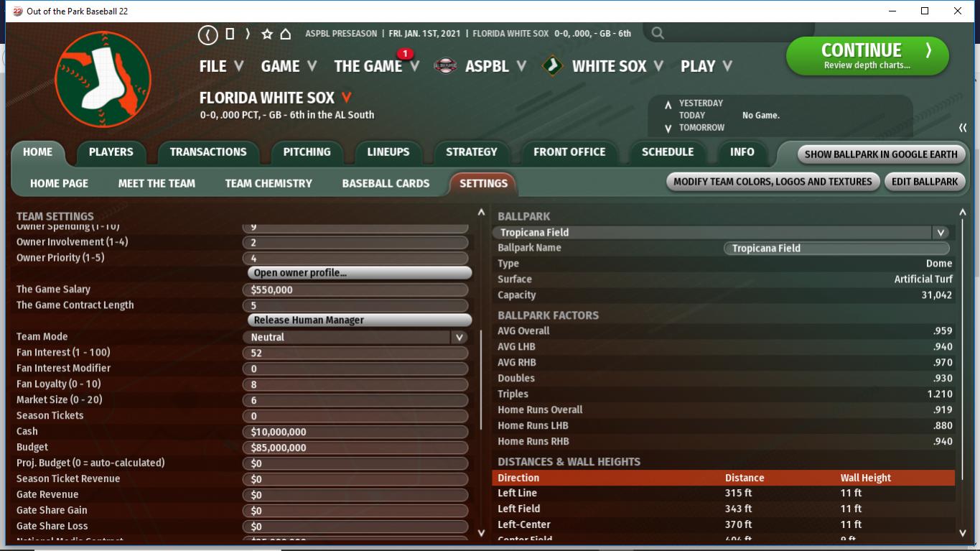This screenshot has width=980, height=551.
Task: Click the Cash value input field
Action: (355, 432)
